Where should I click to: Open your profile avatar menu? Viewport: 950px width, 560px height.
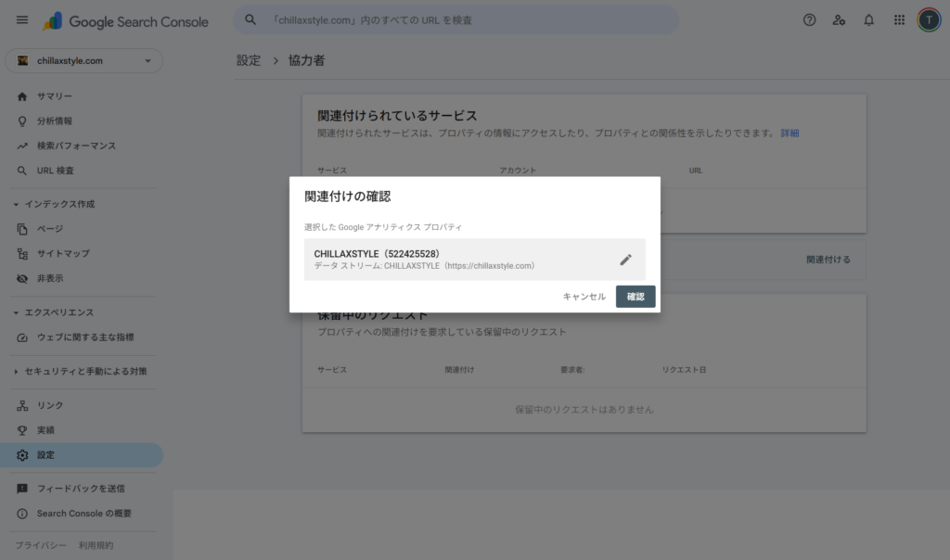click(928, 19)
